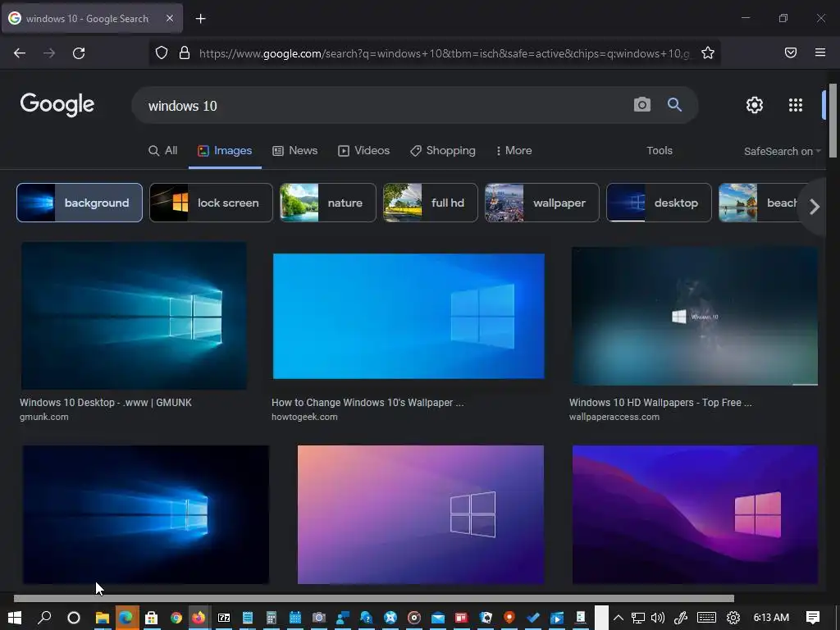The height and width of the screenshot is (630, 840).
Task: Apply the 'wallpaper' filter chip
Action: point(541,203)
